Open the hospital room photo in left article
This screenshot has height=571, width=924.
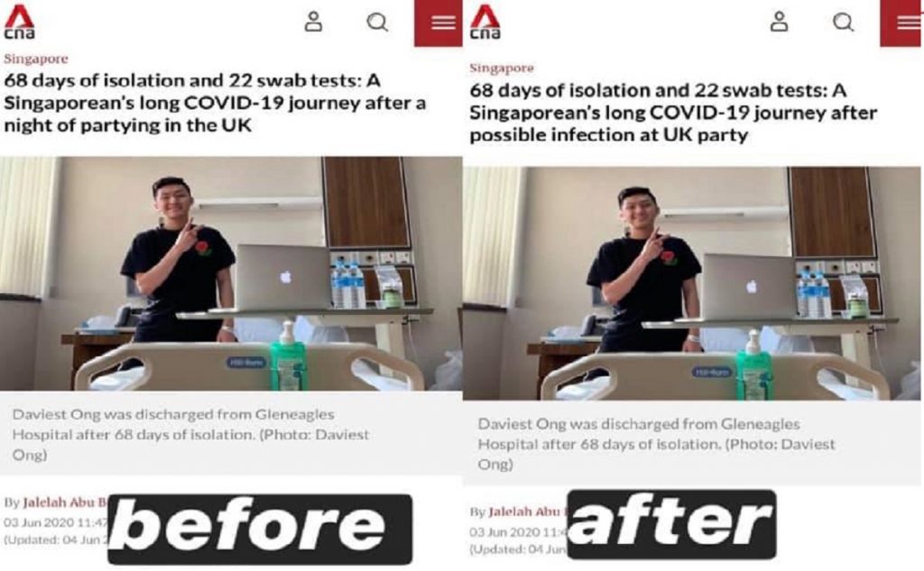coord(231,273)
